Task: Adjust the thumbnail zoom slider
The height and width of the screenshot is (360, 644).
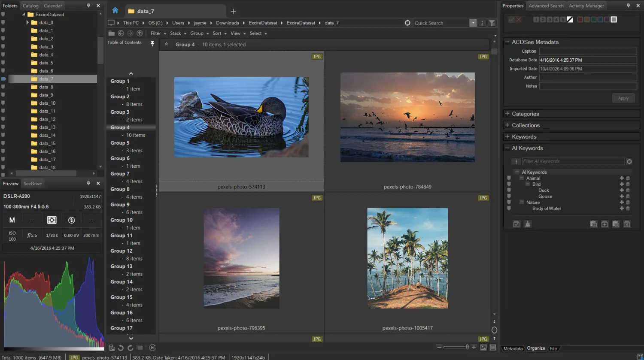Action: (x=456, y=347)
